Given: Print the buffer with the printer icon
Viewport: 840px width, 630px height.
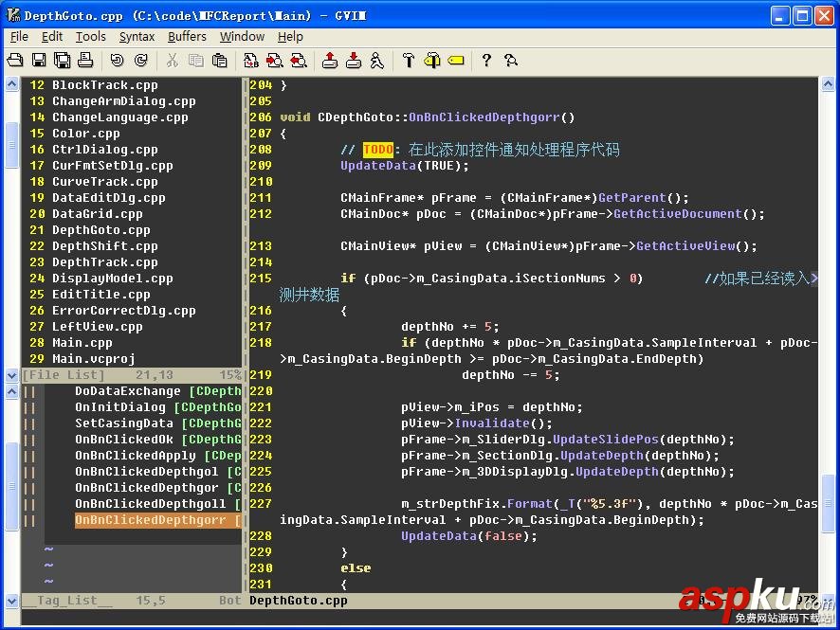Looking at the screenshot, I should pyautogui.click(x=85, y=61).
